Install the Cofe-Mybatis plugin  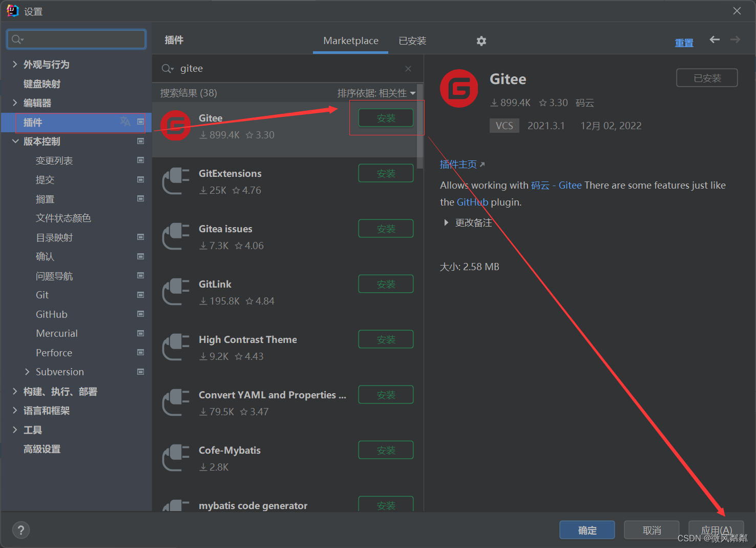click(x=386, y=450)
